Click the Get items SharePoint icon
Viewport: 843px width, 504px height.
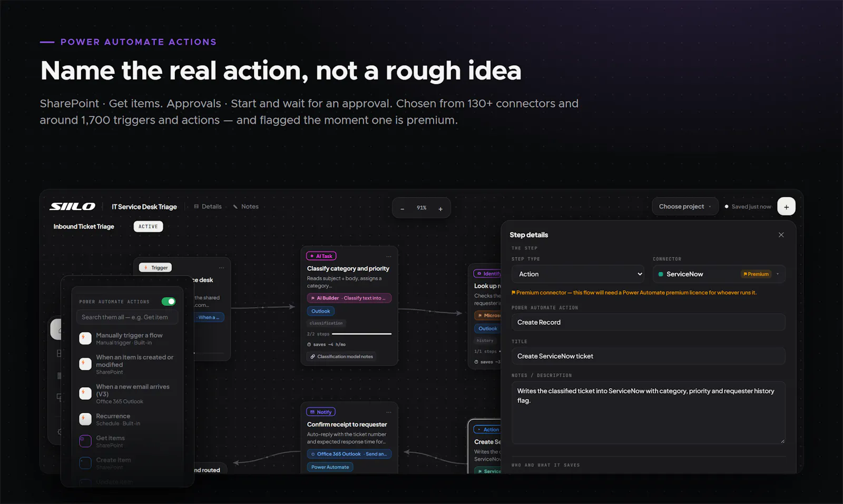(x=85, y=441)
